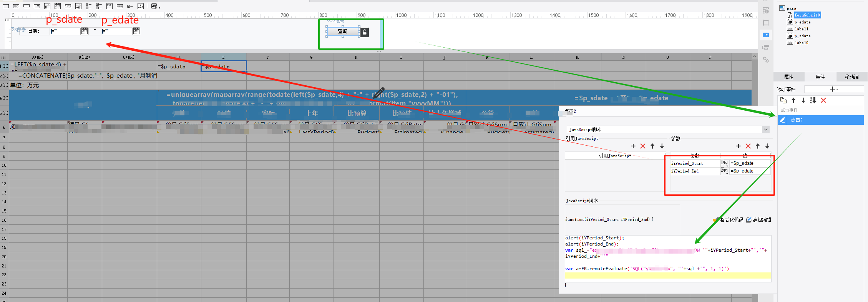Switch to 移动端 tab
868x302 pixels.
tap(852, 77)
